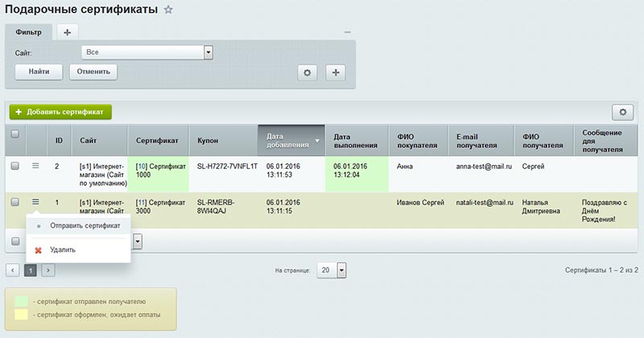The image size is (644, 338).
Task: Open the per-page dropdown showing 20
Action: pos(332,270)
